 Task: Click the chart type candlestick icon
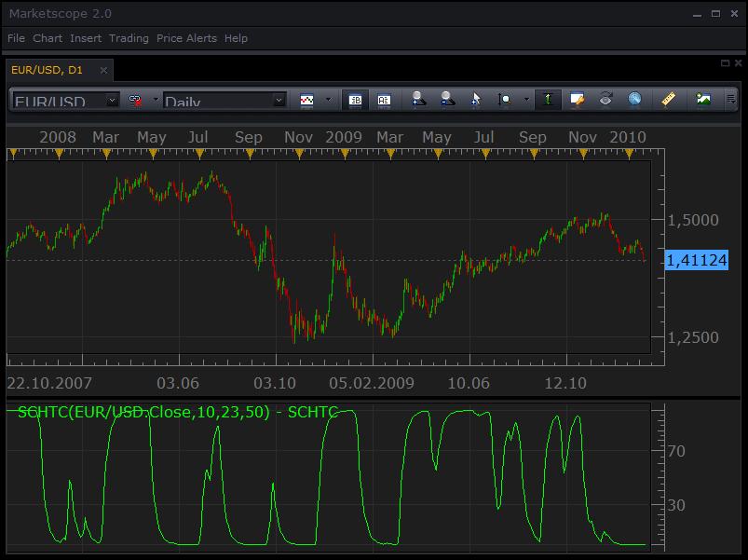click(306, 100)
